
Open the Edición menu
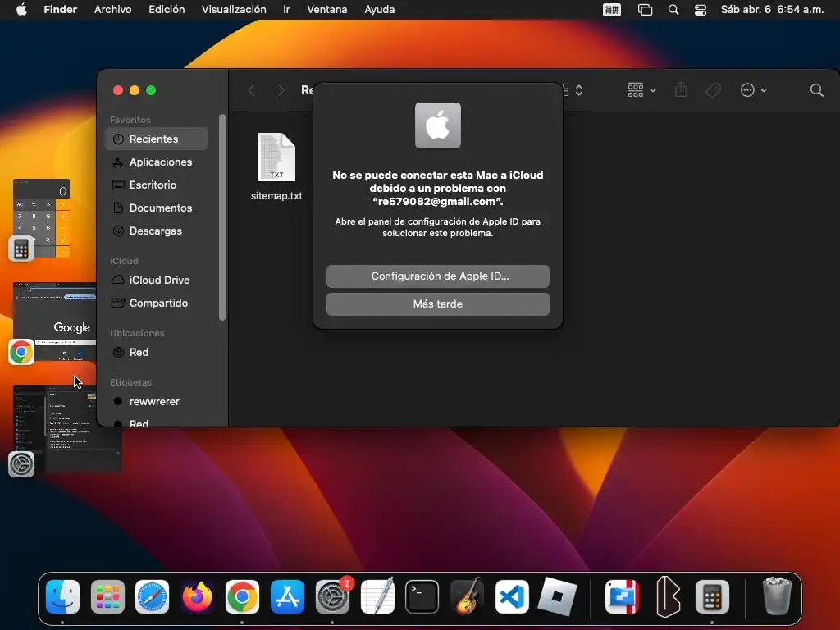(167, 10)
